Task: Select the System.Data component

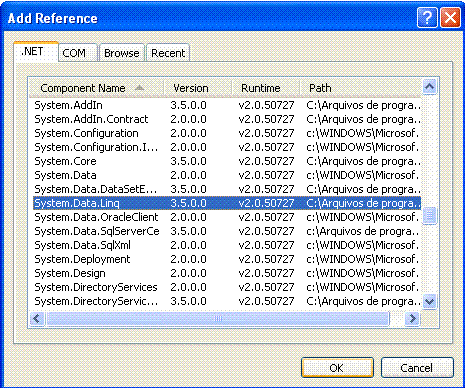Action: (227, 175)
